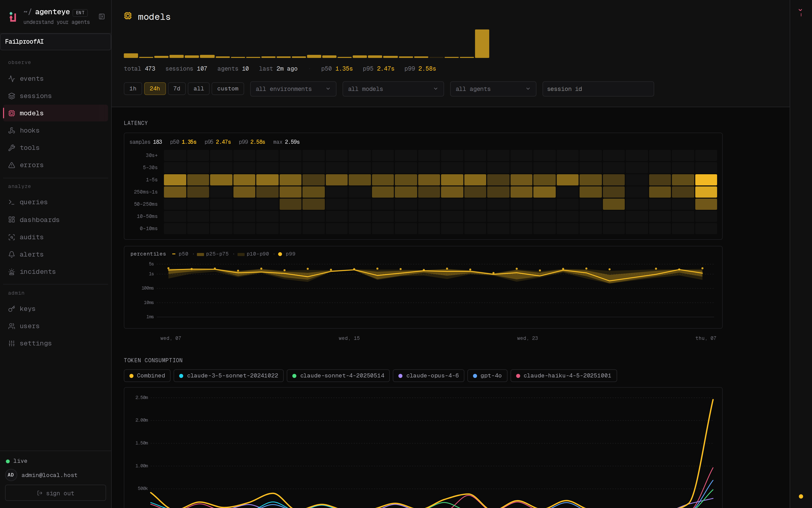This screenshot has height=508, width=812.
Task: Click the sessions layers icon
Action: pyautogui.click(x=12, y=96)
